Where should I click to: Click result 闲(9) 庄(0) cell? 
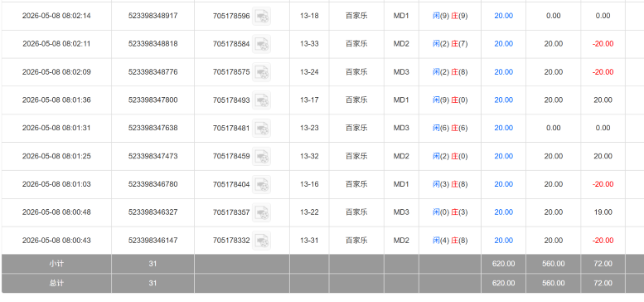(x=450, y=100)
